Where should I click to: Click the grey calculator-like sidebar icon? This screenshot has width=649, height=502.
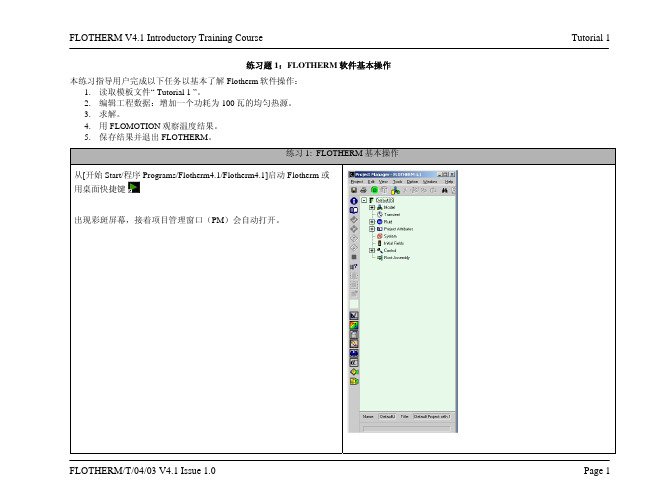[x=354, y=335]
